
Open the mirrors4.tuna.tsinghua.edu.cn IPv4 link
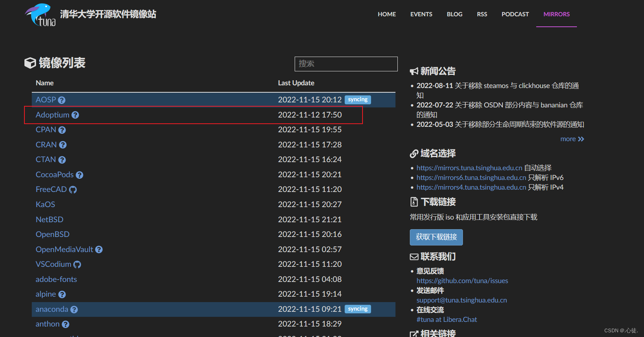[x=471, y=187]
